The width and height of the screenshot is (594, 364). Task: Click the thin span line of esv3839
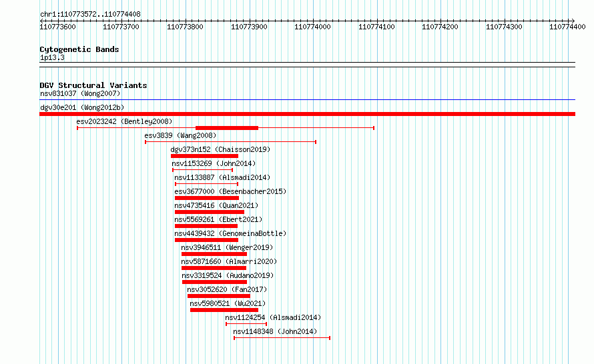click(x=231, y=142)
